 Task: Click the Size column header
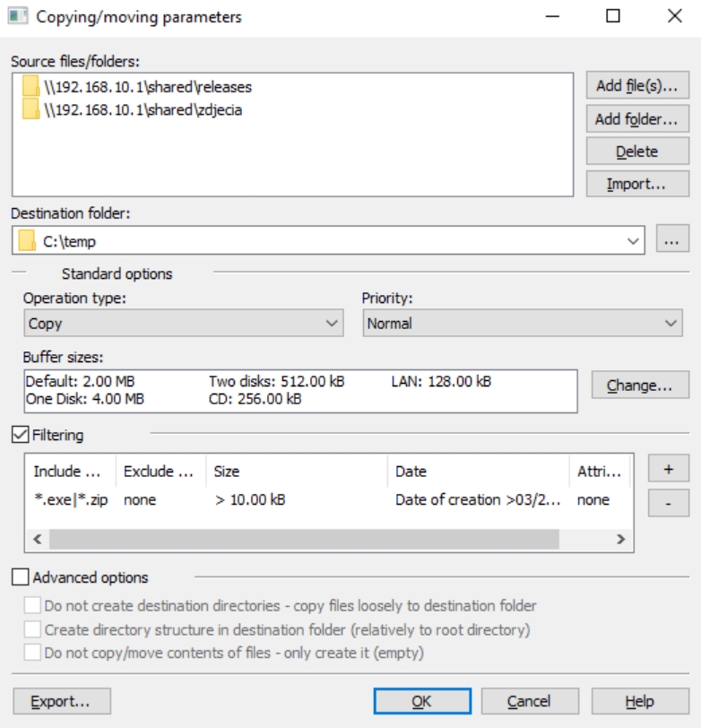click(297, 472)
